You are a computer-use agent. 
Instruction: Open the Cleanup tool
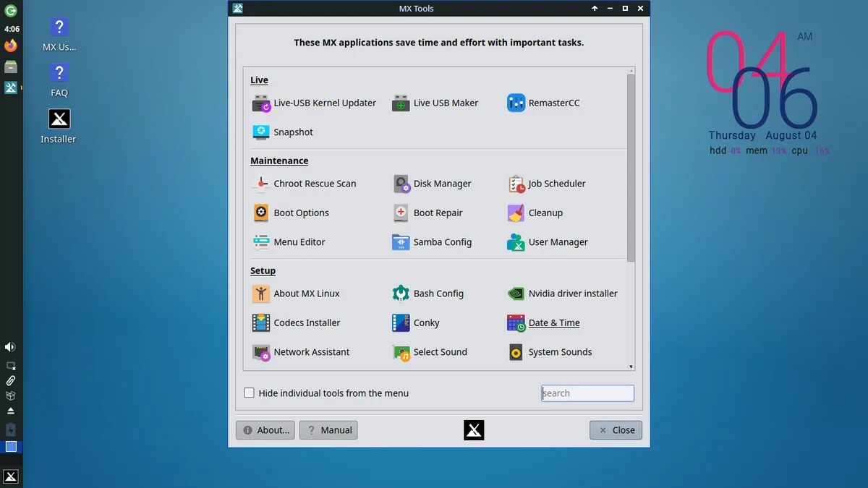point(535,213)
